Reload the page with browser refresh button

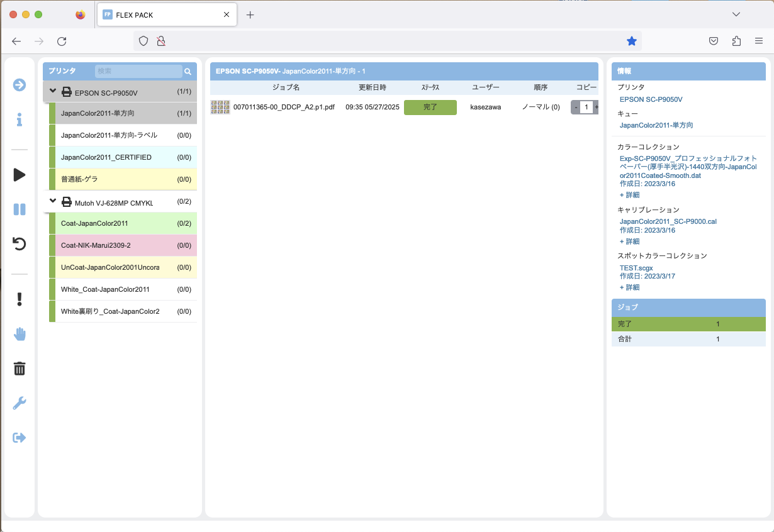[62, 41]
